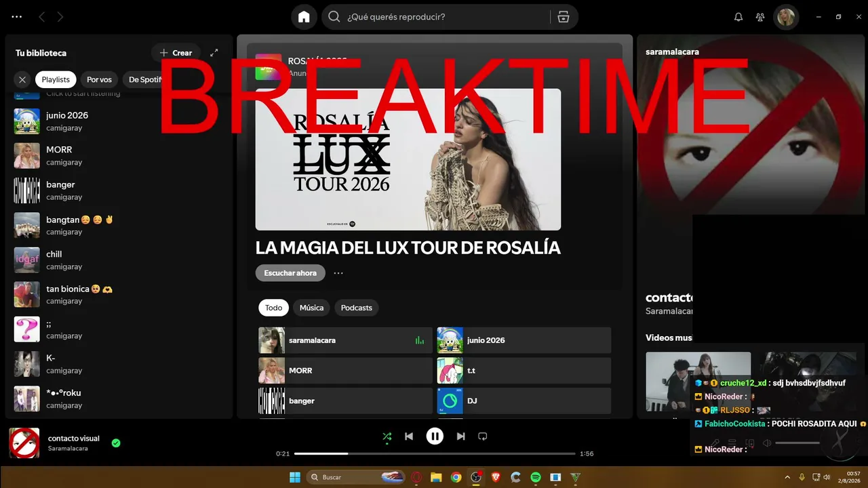Open the Windows Start menu
This screenshot has width=868, height=488.
295,477
